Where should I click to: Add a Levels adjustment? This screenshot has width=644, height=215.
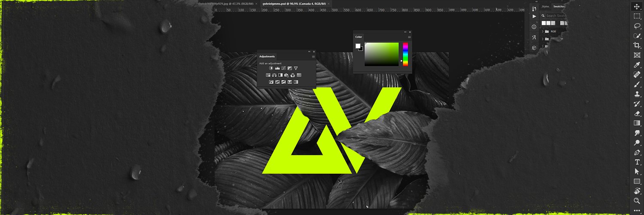277,68
